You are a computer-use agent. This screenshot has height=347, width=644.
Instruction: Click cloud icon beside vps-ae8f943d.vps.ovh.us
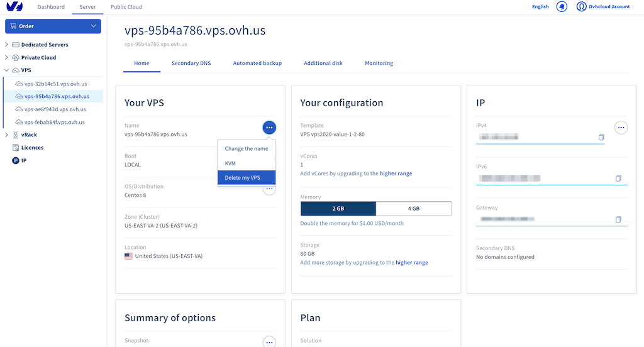(19, 109)
